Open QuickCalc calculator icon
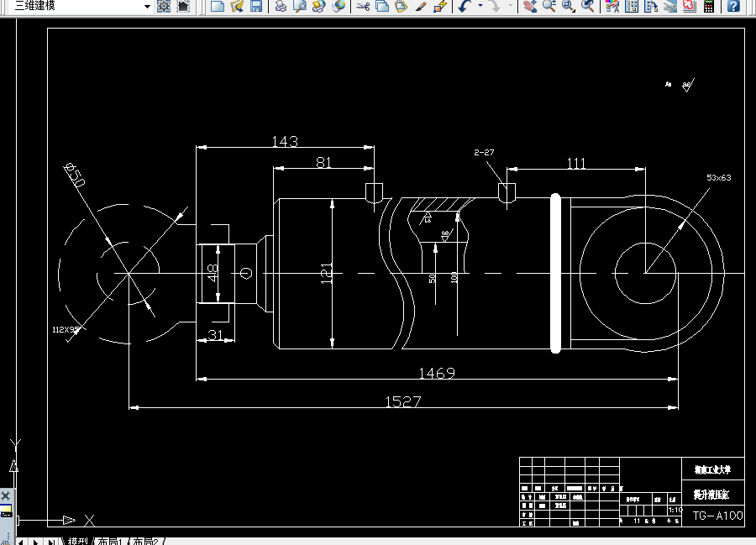Screen dimensions: 756x545 pos(709,6)
